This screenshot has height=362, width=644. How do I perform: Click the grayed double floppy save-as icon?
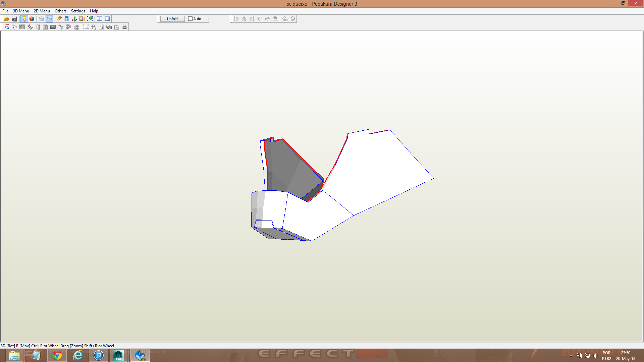click(109, 27)
